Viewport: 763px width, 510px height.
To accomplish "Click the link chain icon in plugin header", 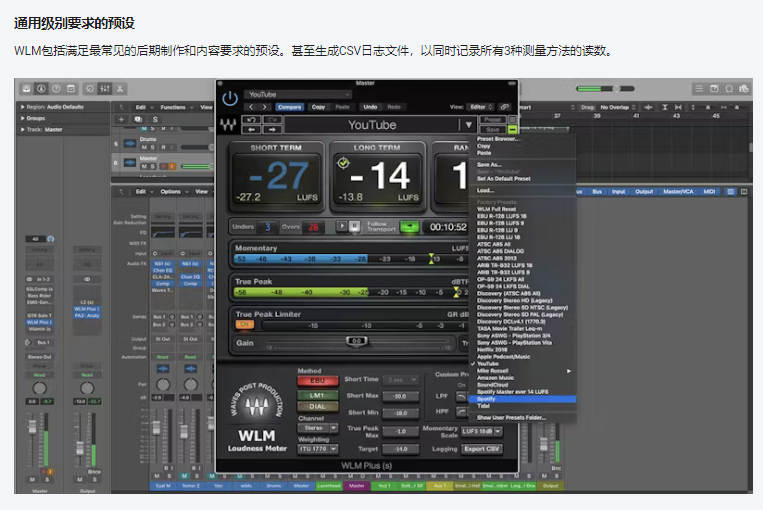I will pyautogui.click(x=505, y=107).
